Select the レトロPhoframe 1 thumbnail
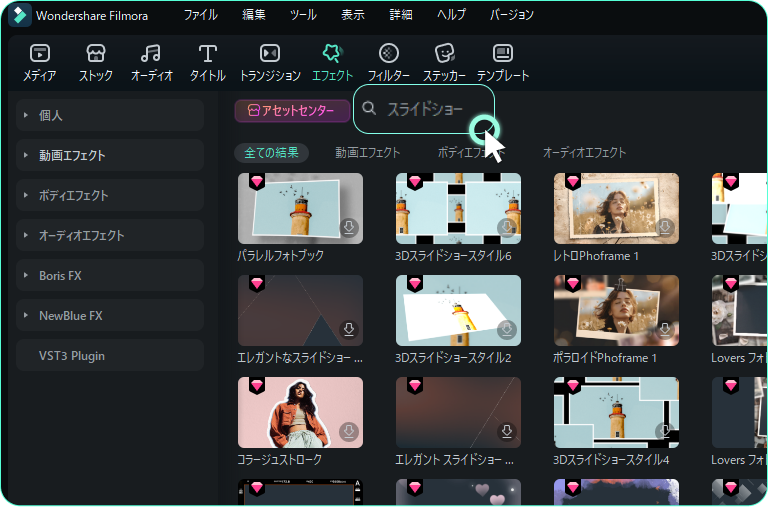The image size is (768, 507). tap(616, 208)
